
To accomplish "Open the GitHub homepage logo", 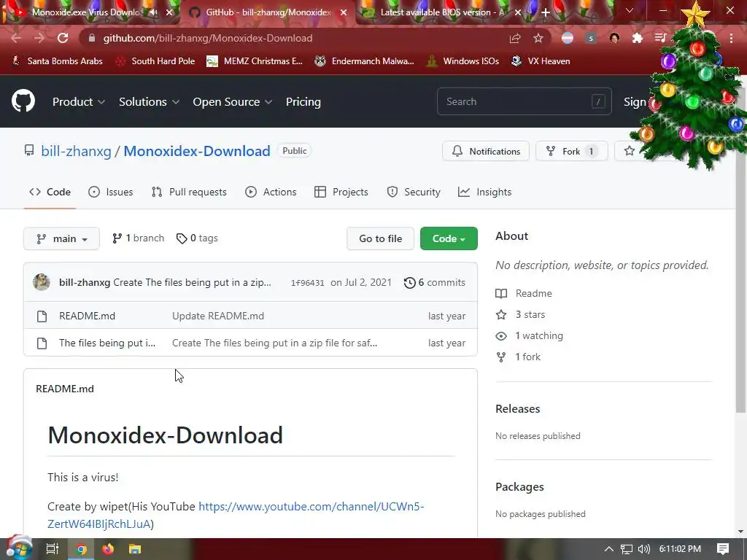I will (23, 101).
